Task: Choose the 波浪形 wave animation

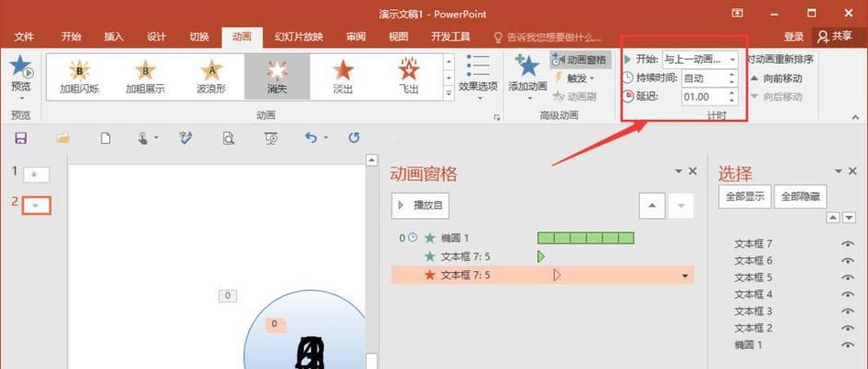Action: tap(211, 77)
